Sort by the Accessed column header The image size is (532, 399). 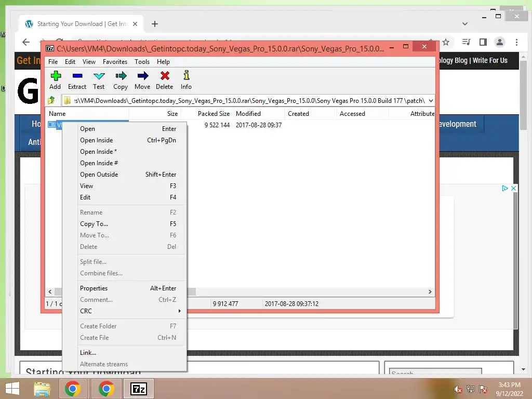(362, 114)
